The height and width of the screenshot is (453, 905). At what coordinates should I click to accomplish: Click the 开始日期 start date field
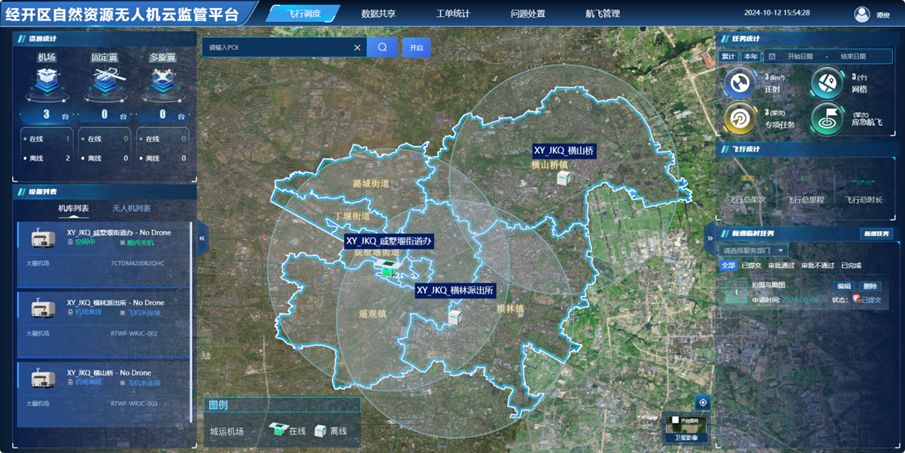coord(800,57)
